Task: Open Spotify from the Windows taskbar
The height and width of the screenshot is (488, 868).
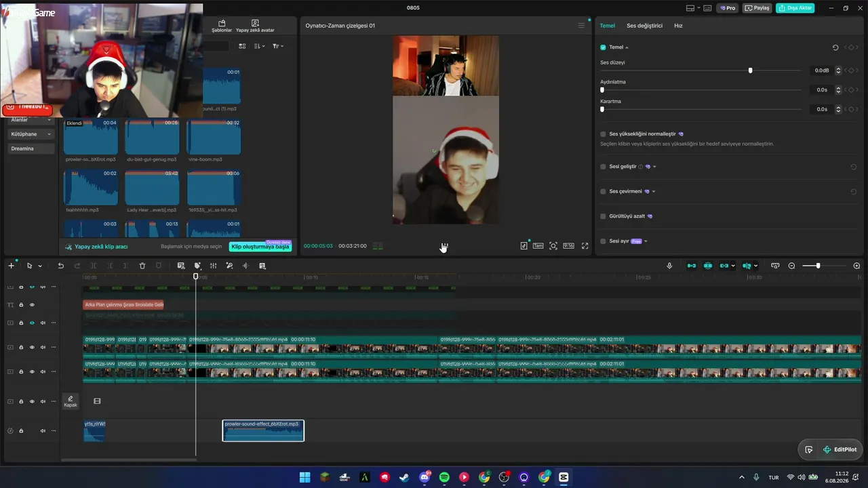Action: (x=444, y=477)
